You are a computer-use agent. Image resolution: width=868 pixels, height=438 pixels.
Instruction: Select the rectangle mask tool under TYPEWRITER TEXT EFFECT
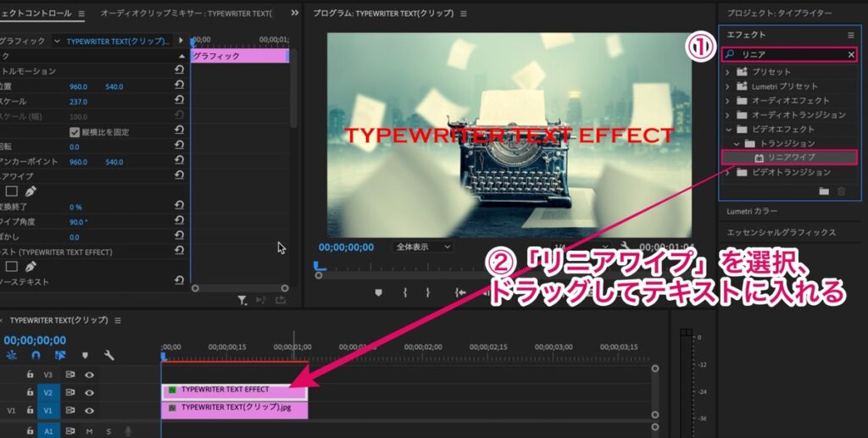tap(12, 267)
